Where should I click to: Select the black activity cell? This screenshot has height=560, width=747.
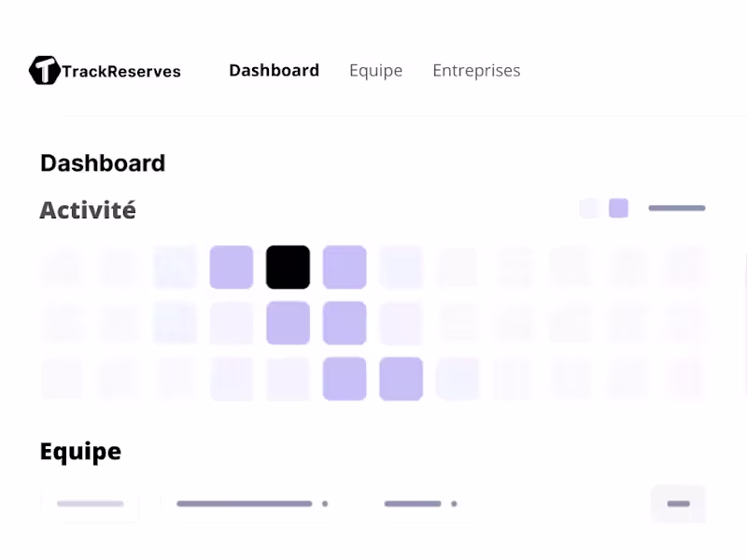coord(288,267)
